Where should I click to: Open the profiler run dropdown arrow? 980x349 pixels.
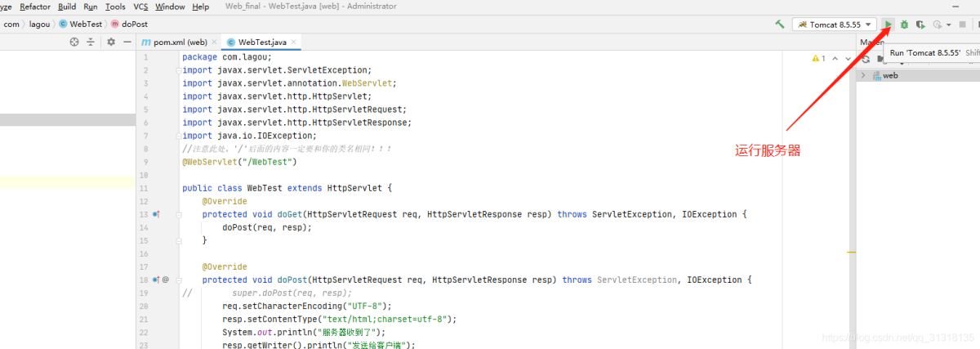pos(948,25)
